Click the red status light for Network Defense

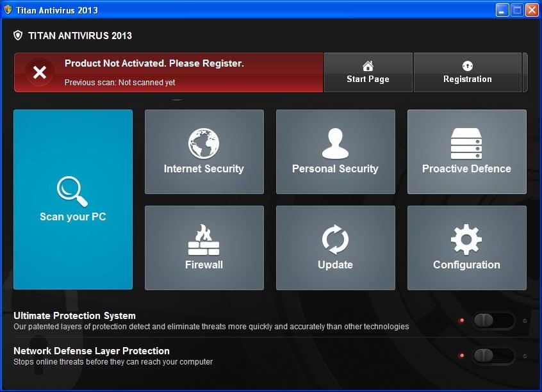(461, 355)
